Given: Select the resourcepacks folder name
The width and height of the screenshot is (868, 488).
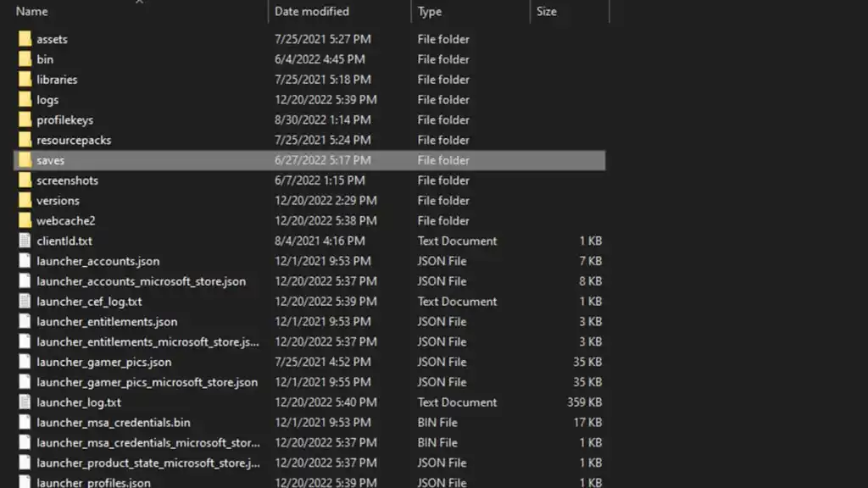Looking at the screenshot, I should click(x=74, y=140).
